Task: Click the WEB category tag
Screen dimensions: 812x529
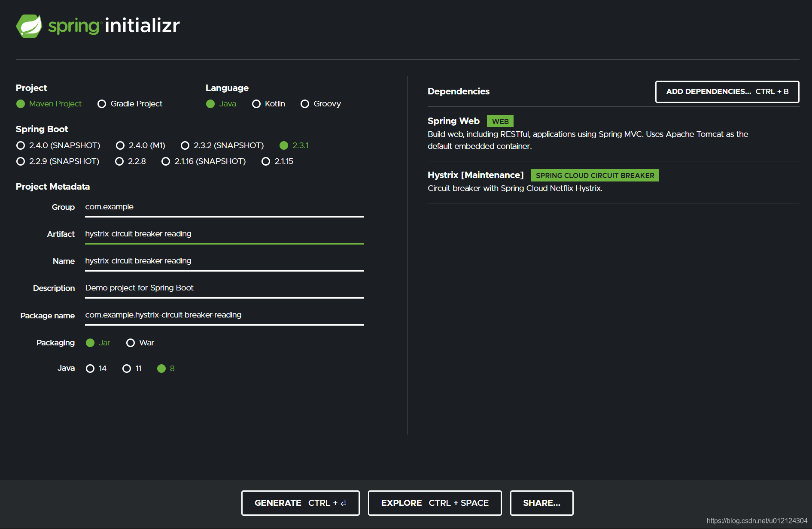Action: 500,121
